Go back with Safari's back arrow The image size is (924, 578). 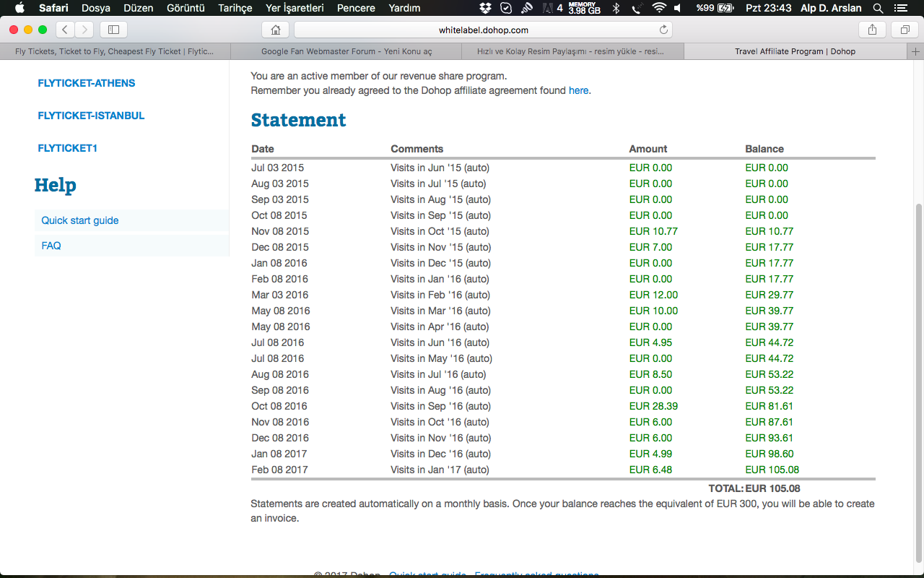65,30
